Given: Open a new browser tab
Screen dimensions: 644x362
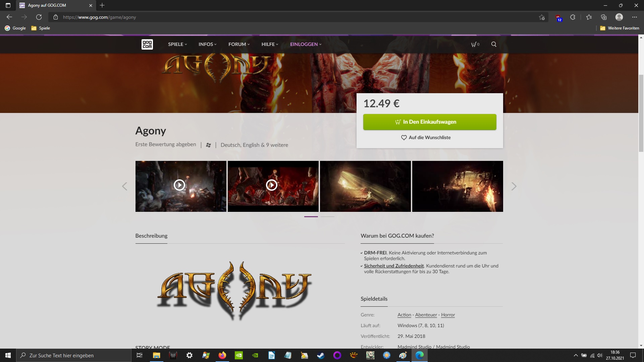Looking at the screenshot, I should click(x=102, y=5).
